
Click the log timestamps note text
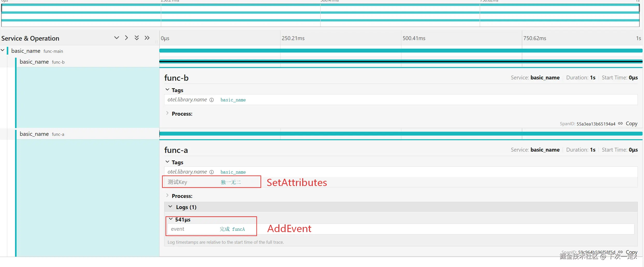(226, 242)
